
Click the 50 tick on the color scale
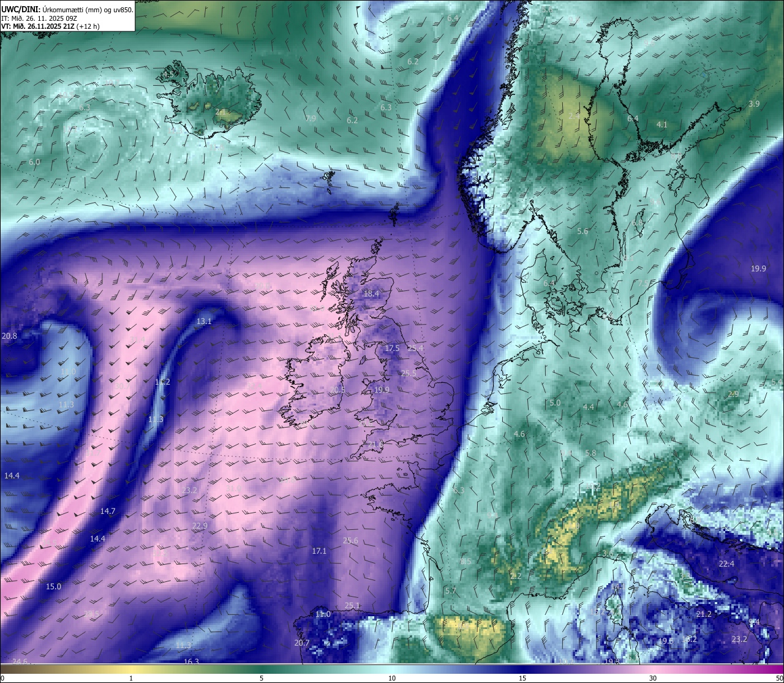coord(779,678)
